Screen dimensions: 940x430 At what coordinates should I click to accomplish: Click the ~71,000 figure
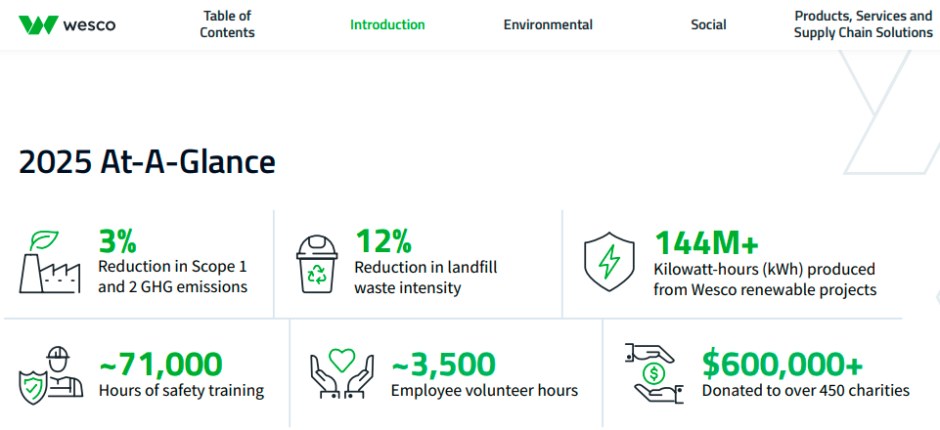(x=161, y=364)
